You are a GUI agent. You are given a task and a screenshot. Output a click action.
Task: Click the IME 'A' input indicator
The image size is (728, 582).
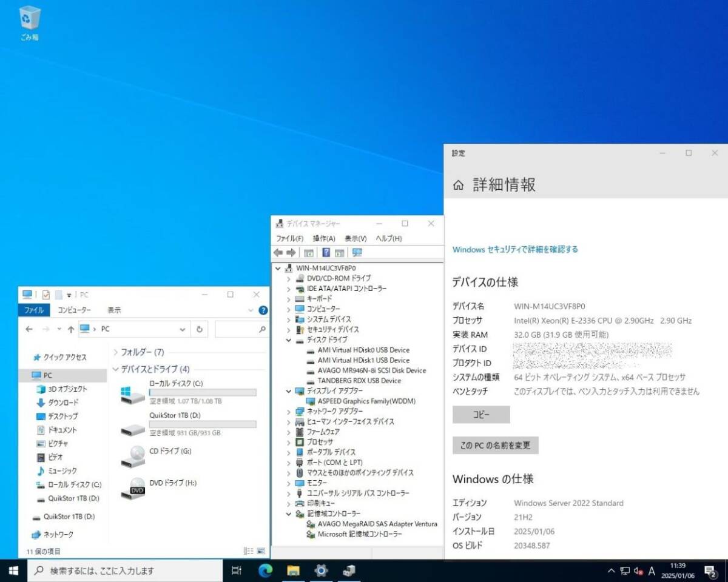652,571
